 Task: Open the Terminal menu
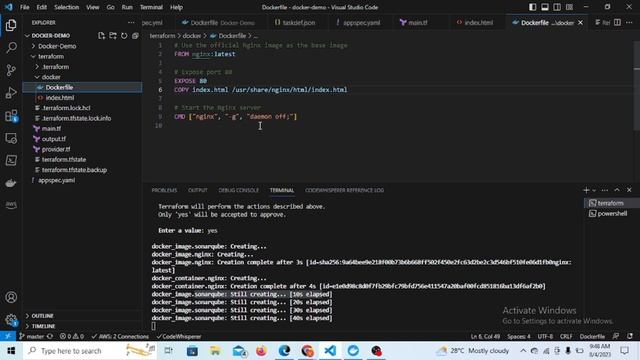point(151,7)
